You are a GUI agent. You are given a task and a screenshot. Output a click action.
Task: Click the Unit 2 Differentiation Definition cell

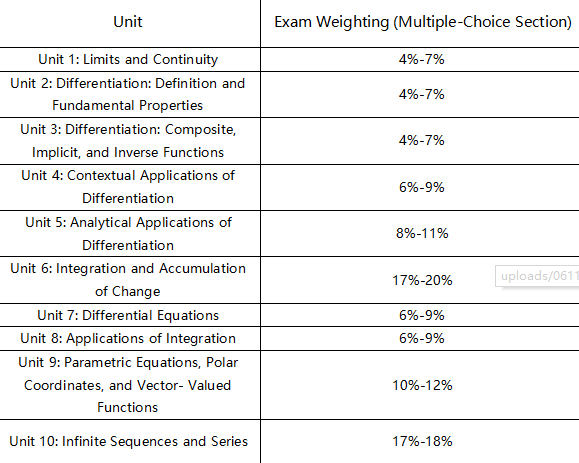point(128,95)
